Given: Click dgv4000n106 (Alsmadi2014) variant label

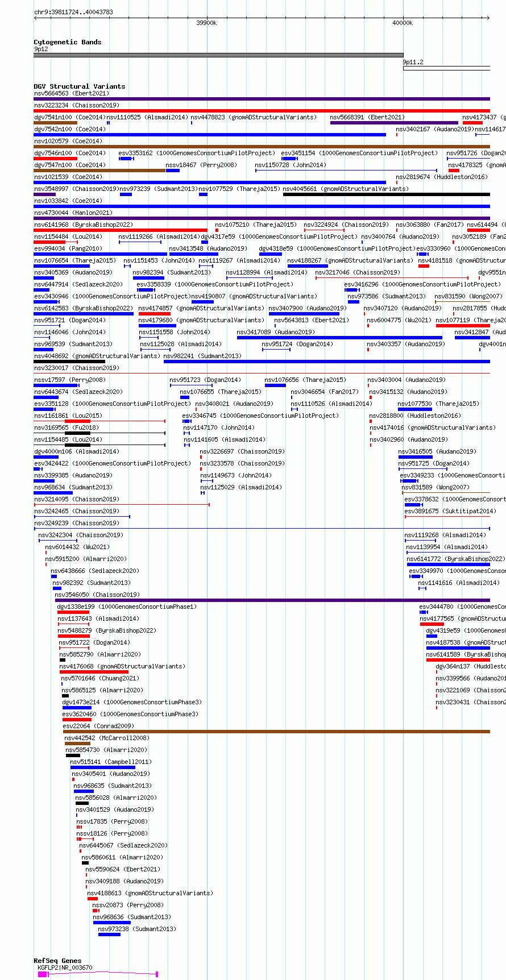Looking at the screenshot, I should tap(77, 451).
